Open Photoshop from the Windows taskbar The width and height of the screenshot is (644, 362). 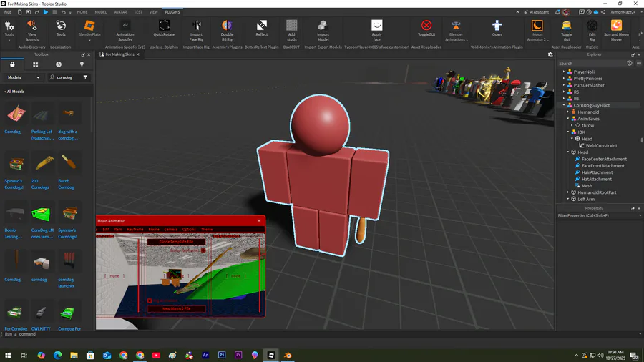point(222,355)
